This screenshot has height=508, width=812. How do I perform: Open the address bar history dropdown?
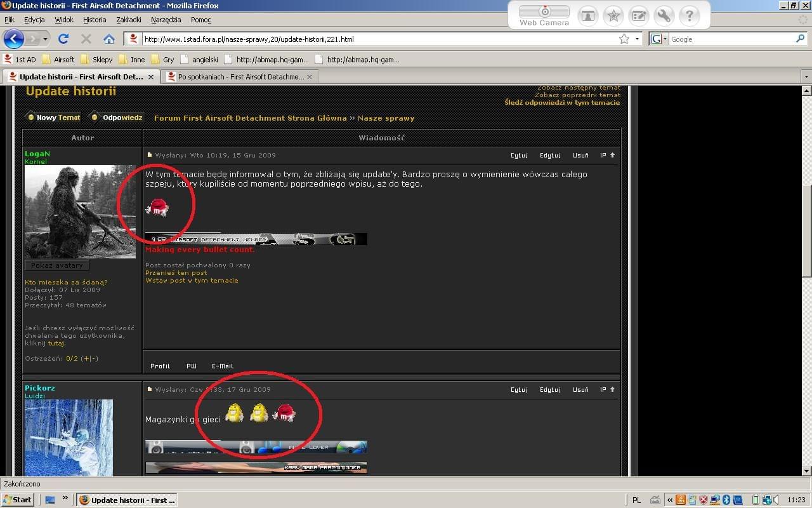tap(637, 39)
